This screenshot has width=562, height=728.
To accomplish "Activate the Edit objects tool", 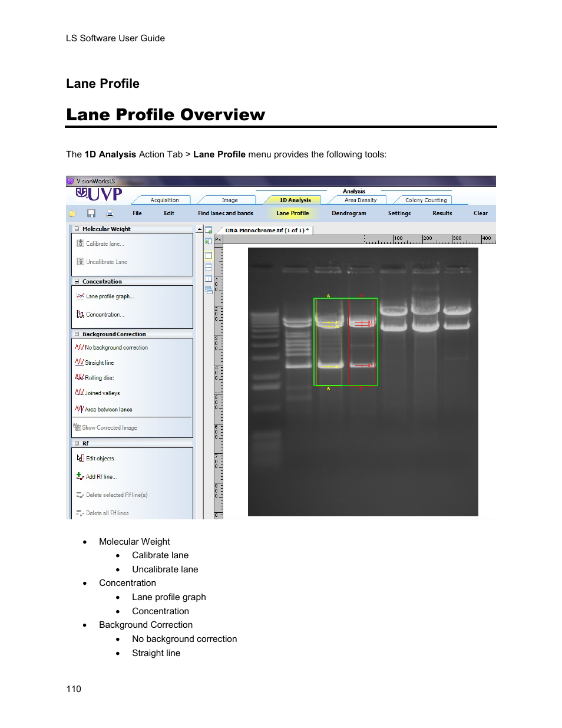I will pyautogui.click(x=95, y=458).
